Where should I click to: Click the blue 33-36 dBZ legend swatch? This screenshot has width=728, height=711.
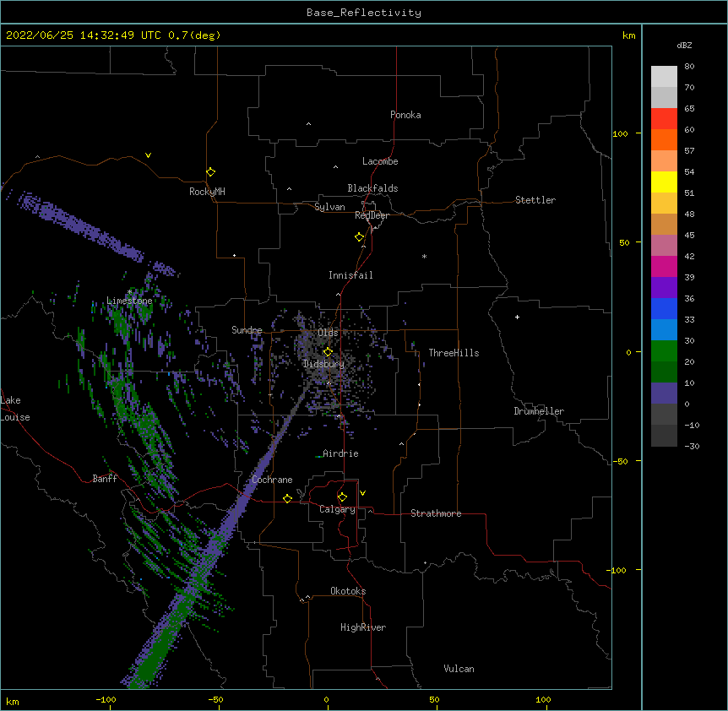click(664, 308)
